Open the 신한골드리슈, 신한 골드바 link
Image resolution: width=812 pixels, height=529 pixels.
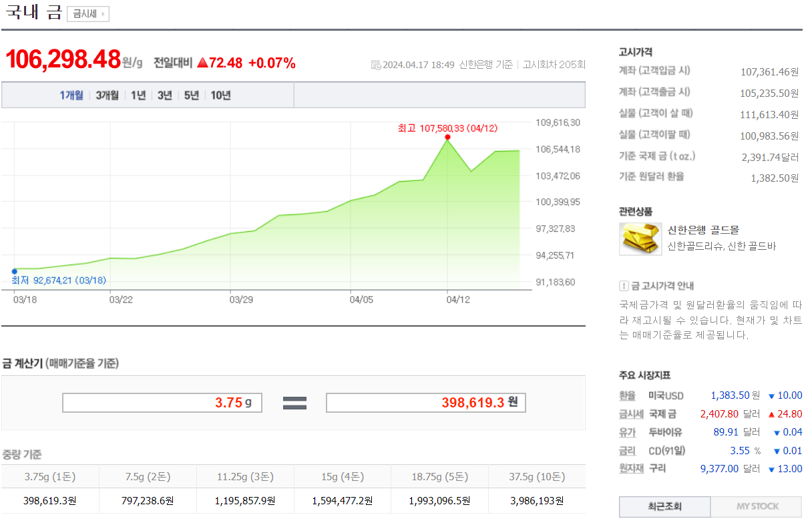(x=722, y=246)
